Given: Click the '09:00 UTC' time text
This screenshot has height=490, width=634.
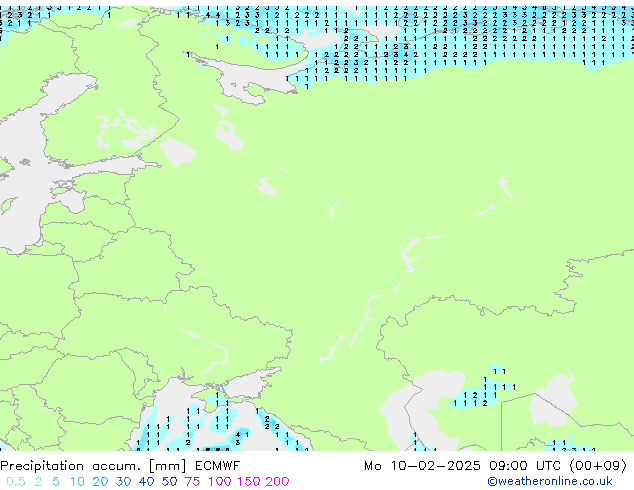Looking at the screenshot, I should coord(525,466).
